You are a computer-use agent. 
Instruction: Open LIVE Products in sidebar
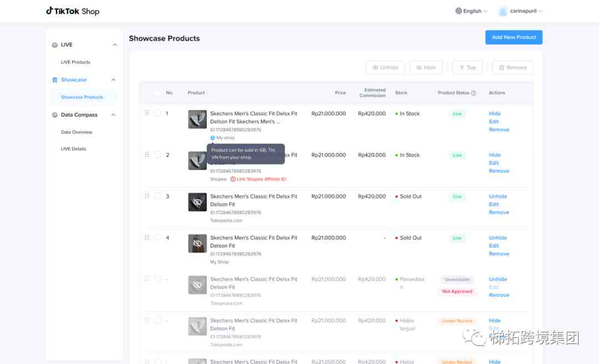coord(75,62)
